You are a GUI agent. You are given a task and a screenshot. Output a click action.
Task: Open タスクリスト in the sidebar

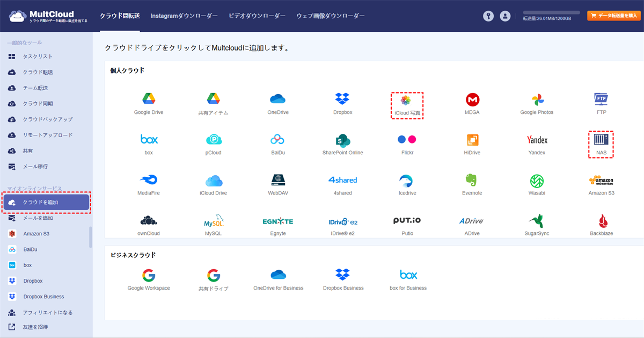[38, 56]
